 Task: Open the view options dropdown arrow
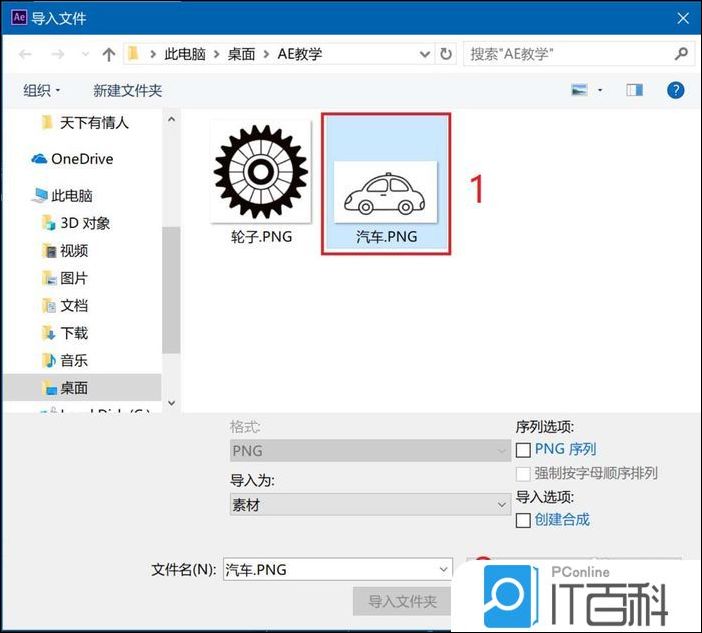[600, 90]
